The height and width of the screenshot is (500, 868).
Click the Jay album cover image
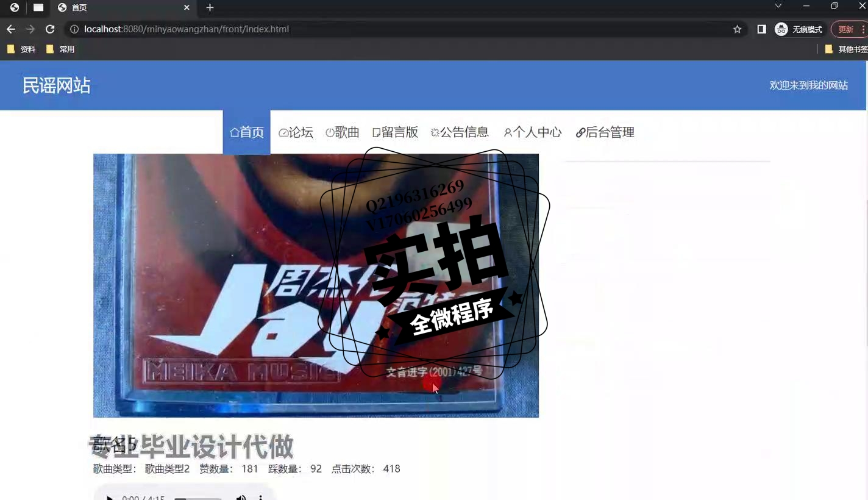click(x=316, y=285)
